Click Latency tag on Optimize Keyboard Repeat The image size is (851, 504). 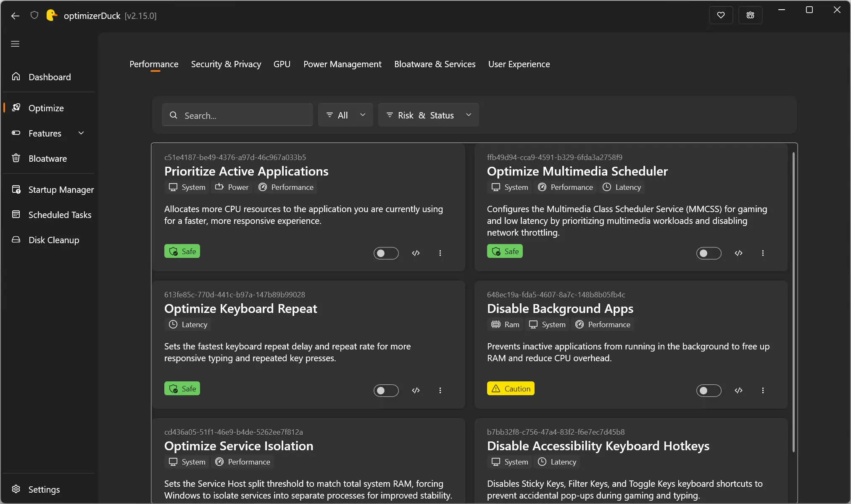(x=188, y=325)
